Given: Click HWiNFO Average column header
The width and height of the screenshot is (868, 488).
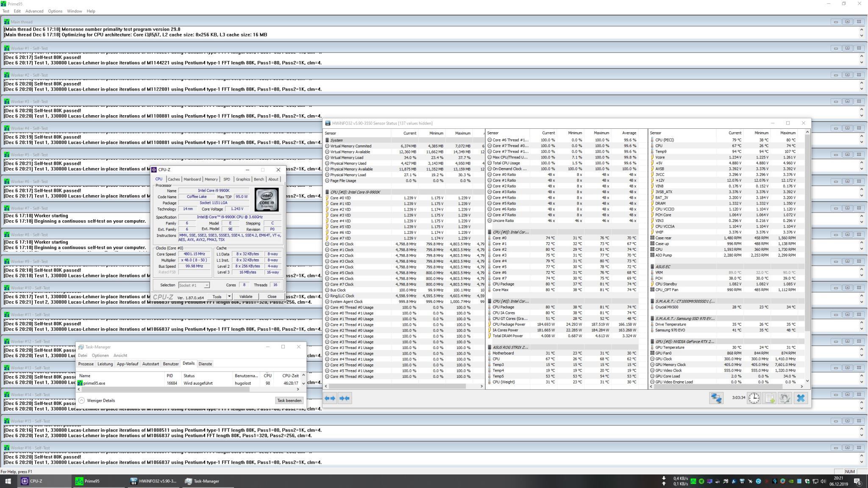Looking at the screenshot, I should point(629,133).
